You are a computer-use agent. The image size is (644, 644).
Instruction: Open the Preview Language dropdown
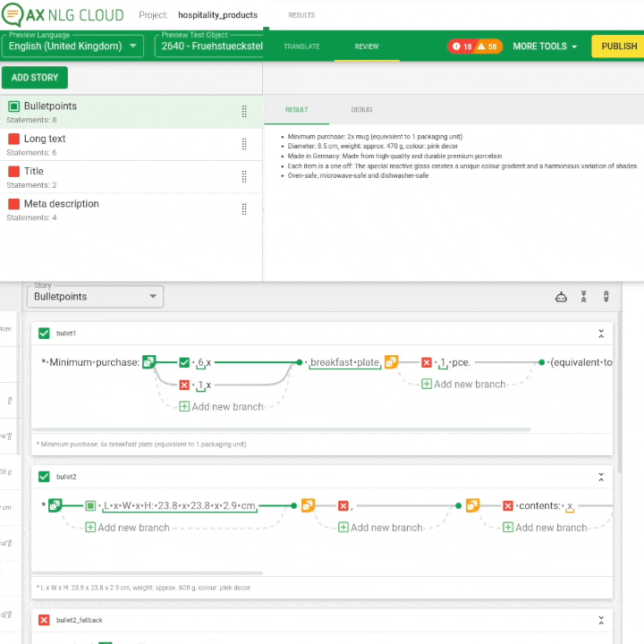[x=72, y=46]
